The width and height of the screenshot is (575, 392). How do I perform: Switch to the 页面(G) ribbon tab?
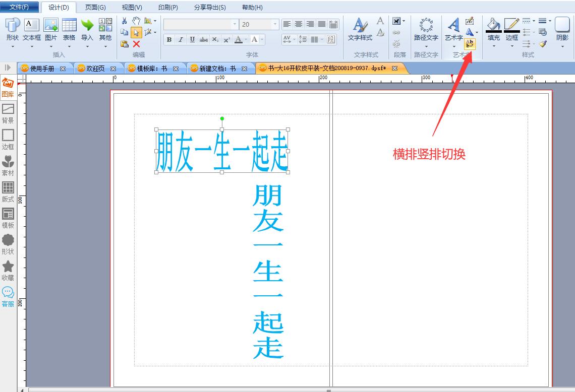tap(95, 8)
